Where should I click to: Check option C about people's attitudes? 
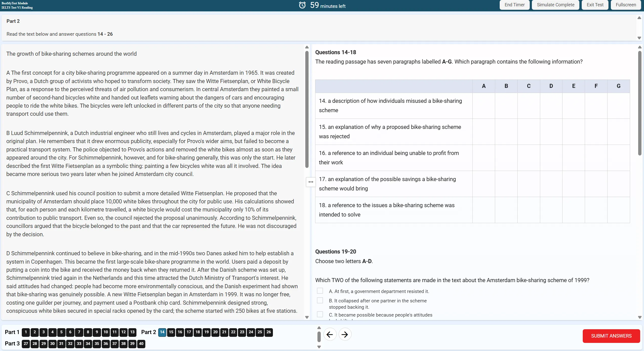pyautogui.click(x=320, y=314)
